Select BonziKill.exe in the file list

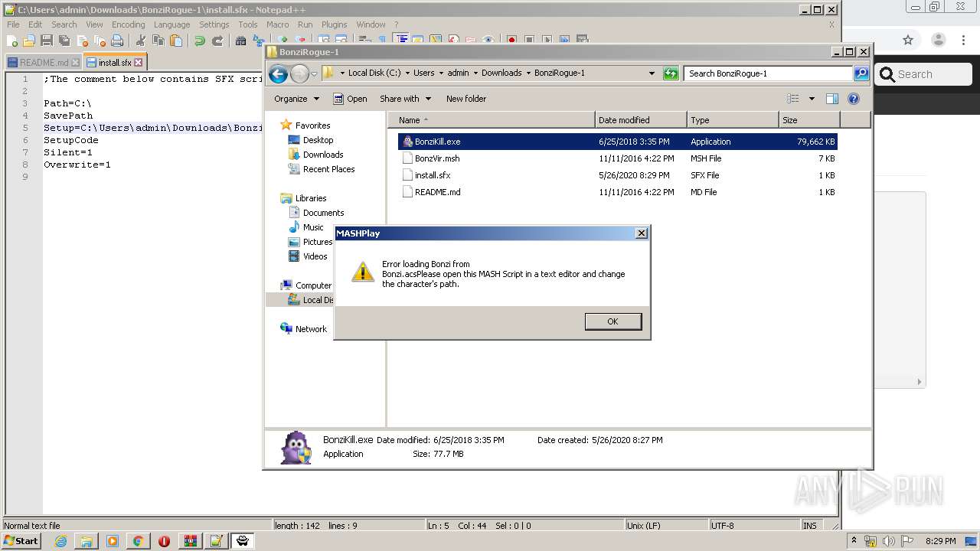(x=617, y=142)
